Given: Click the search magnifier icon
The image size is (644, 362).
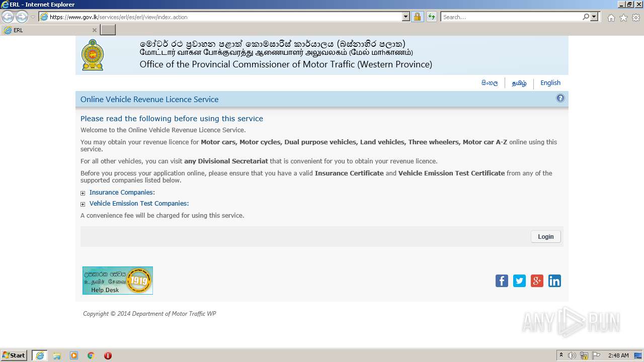Looking at the screenshot, I should pyautogui.click(x=586, y=17).
